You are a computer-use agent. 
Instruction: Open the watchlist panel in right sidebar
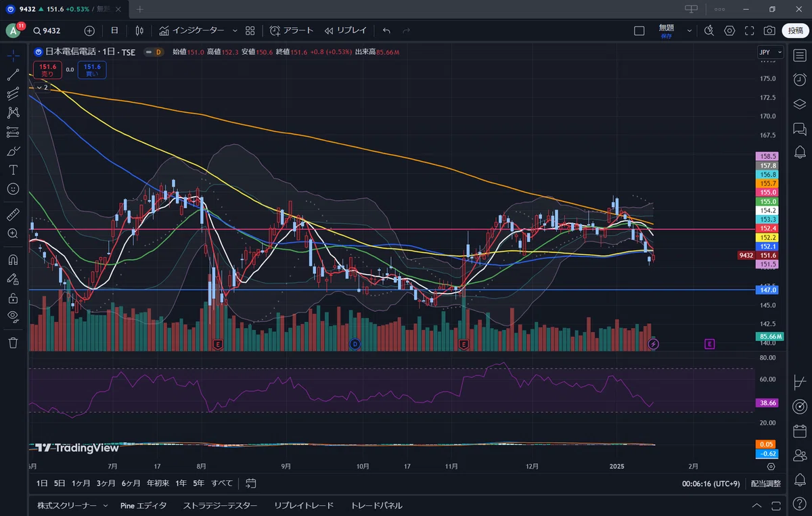coord(799,55)
